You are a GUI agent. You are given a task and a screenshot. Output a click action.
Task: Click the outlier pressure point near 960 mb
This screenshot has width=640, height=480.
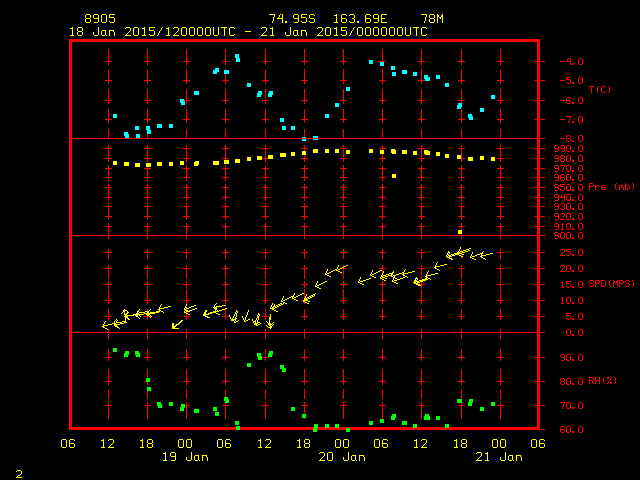pos(394,176)
